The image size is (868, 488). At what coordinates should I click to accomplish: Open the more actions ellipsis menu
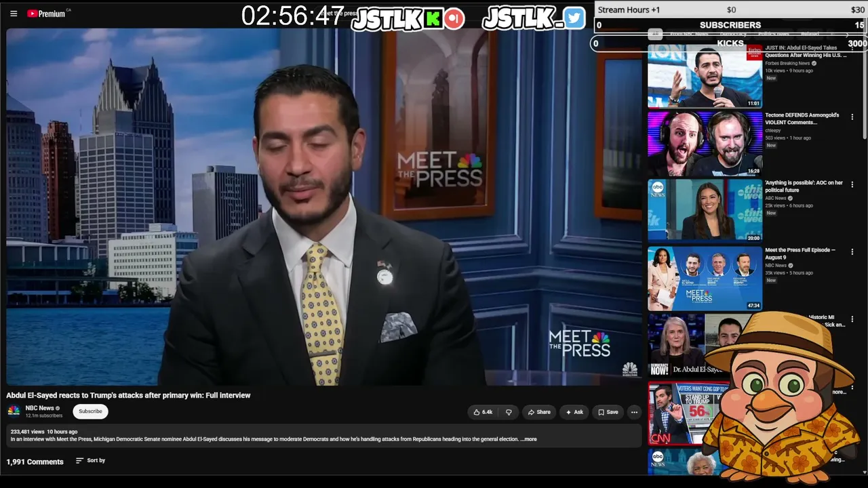point(634,412)
